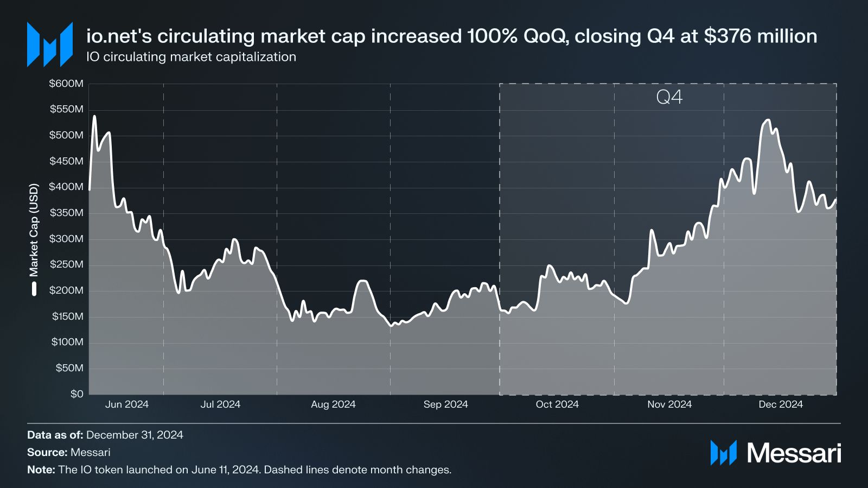
Task: Click the Nov 2024 axis label
Action: pos(669,404)
